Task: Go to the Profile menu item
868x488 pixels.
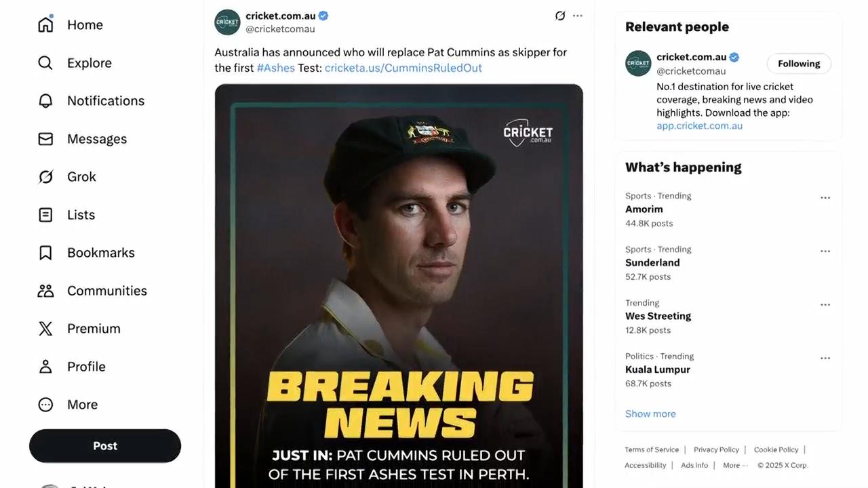Action: coord(86,367)
